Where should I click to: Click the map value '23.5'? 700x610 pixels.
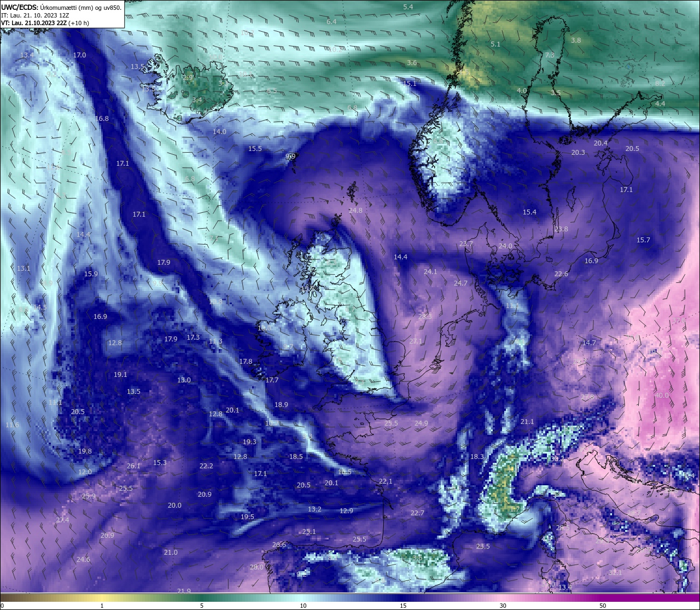483,547
